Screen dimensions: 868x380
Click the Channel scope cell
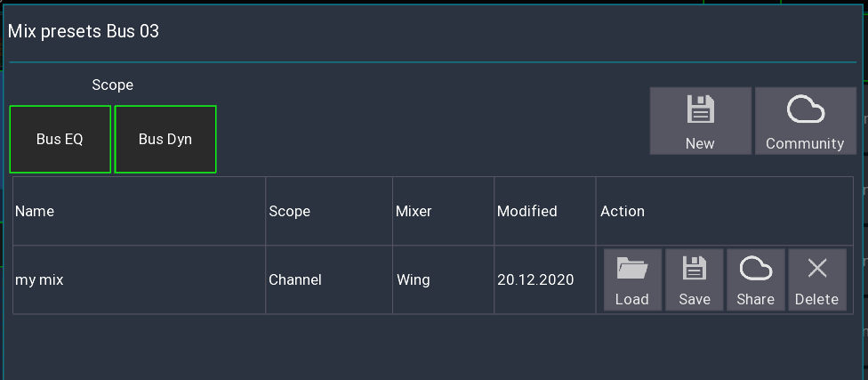point(295,279)
